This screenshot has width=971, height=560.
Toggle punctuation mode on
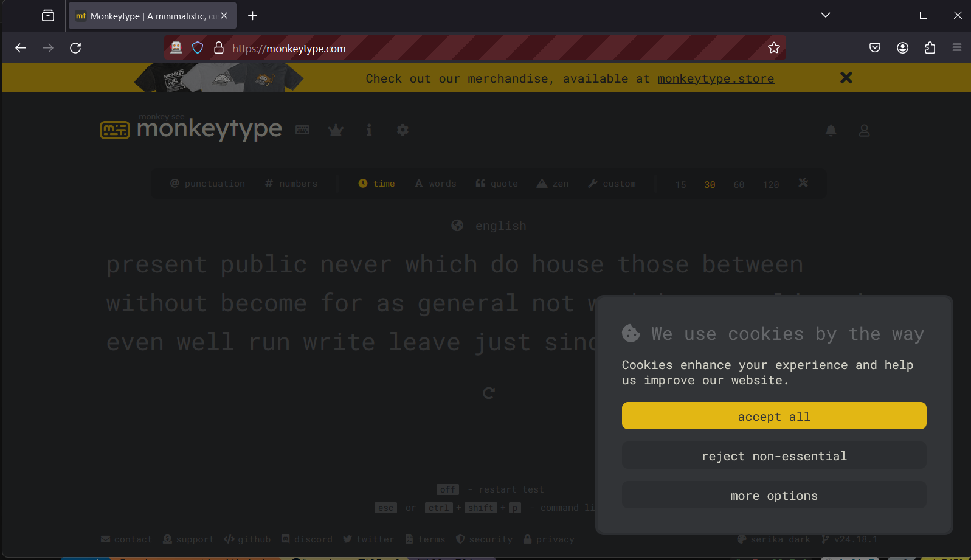point(207,184)
